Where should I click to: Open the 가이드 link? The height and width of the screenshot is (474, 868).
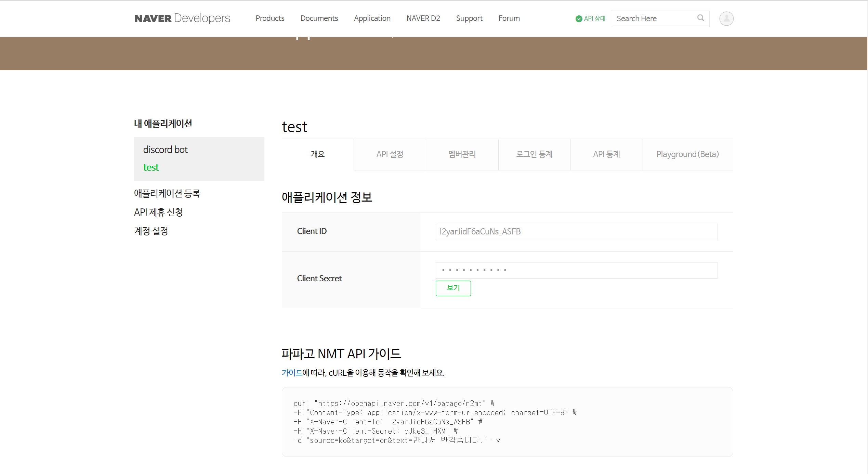[x=292, y=372]
